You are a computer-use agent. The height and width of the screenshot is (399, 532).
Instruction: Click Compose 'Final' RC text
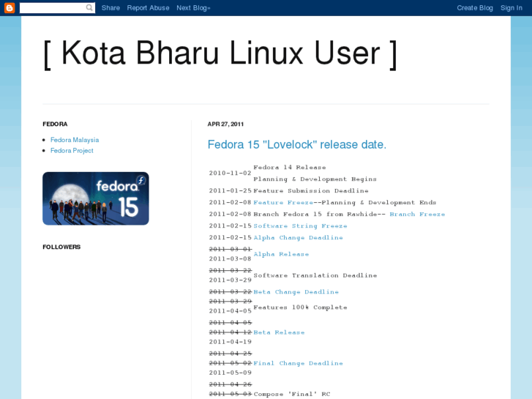pos(292,395)
